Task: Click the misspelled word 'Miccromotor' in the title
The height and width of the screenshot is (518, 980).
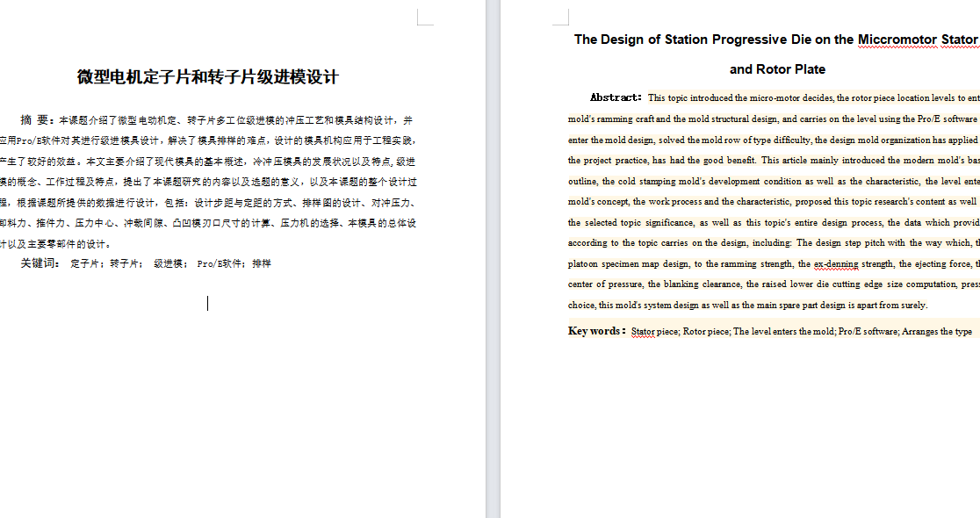Action: (x=897, y=40)
